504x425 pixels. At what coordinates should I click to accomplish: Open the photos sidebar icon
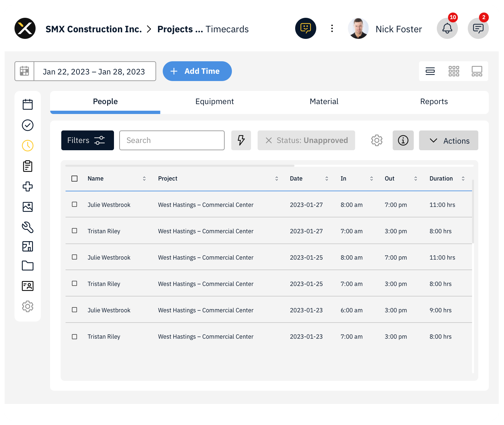[x=28, y=207]
